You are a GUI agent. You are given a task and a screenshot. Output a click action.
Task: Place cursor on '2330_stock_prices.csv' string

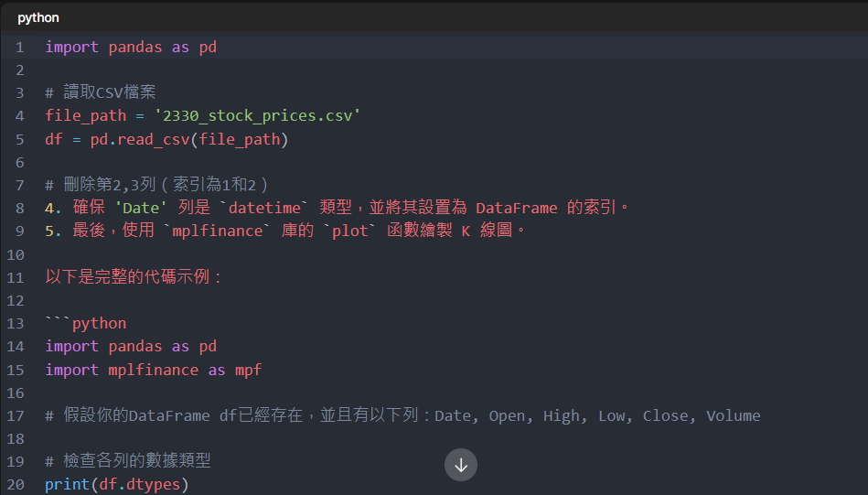tap(257, 115)
